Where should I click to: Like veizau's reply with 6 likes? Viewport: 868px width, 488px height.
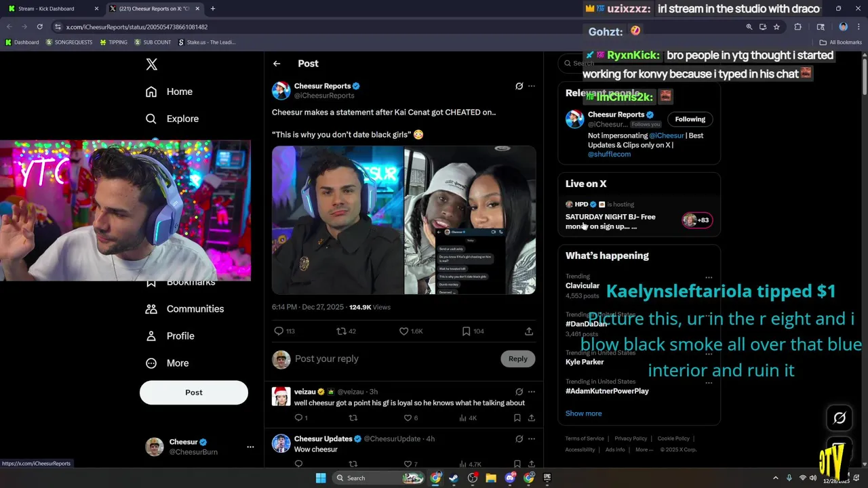[411, 418]
